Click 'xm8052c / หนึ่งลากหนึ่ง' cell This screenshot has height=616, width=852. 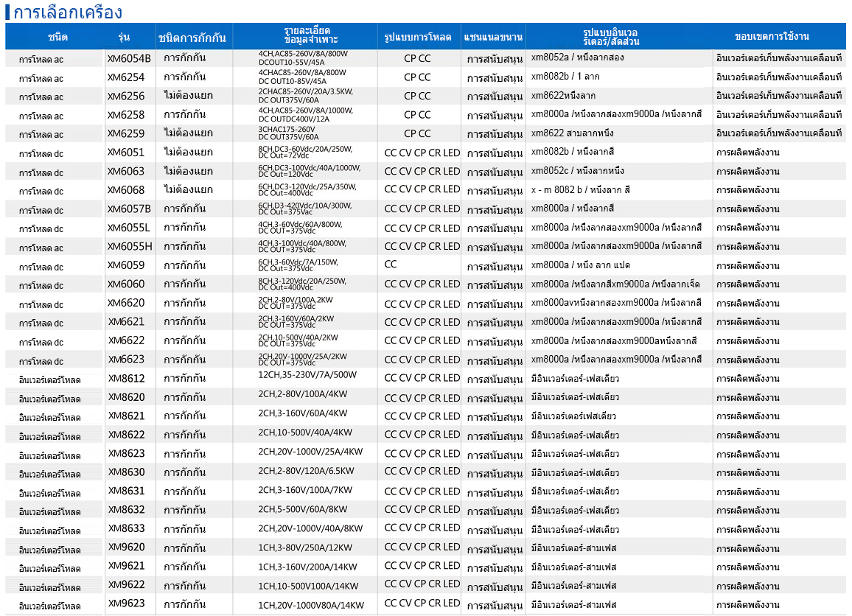[577, 170]
